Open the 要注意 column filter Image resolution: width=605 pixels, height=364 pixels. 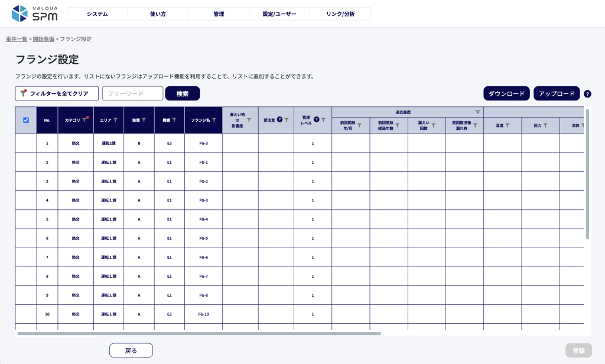point(287,120)
